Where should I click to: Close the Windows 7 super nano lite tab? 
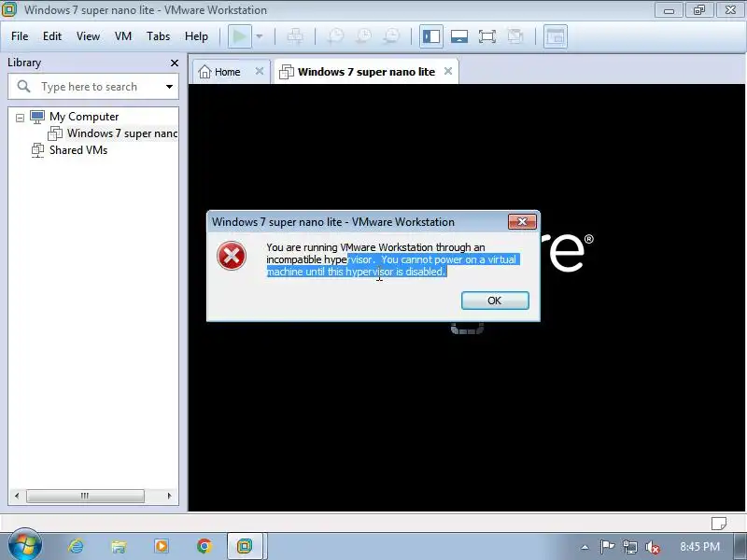[448, 71]
